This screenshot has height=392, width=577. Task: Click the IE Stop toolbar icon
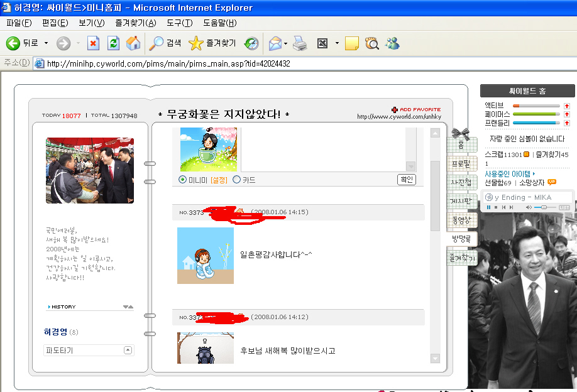[93, 43]
